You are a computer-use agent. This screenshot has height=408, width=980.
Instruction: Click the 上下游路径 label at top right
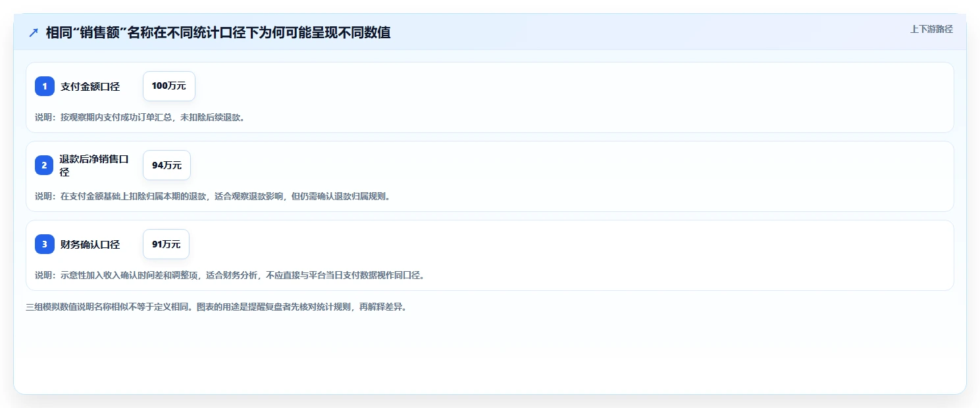(931, 30)
